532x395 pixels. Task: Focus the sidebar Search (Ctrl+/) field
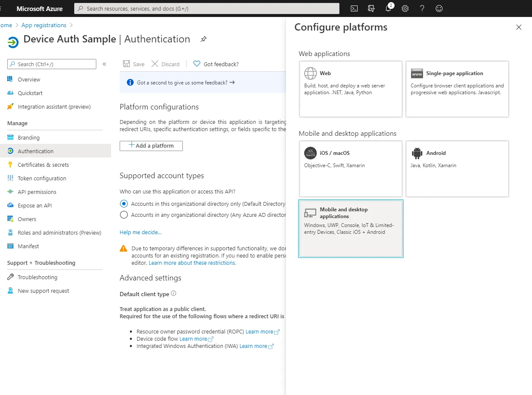(52, 64)
